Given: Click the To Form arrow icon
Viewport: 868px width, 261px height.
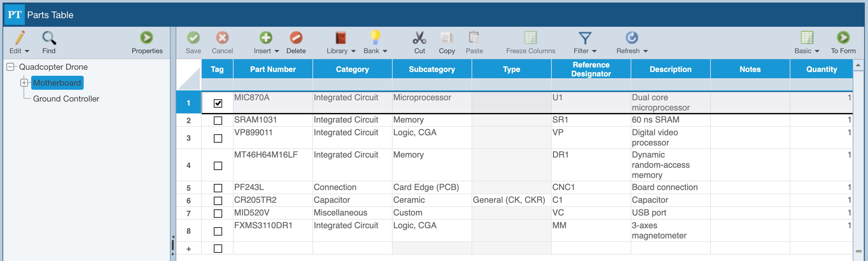Looking at the screenshot, I should (843, 38).
